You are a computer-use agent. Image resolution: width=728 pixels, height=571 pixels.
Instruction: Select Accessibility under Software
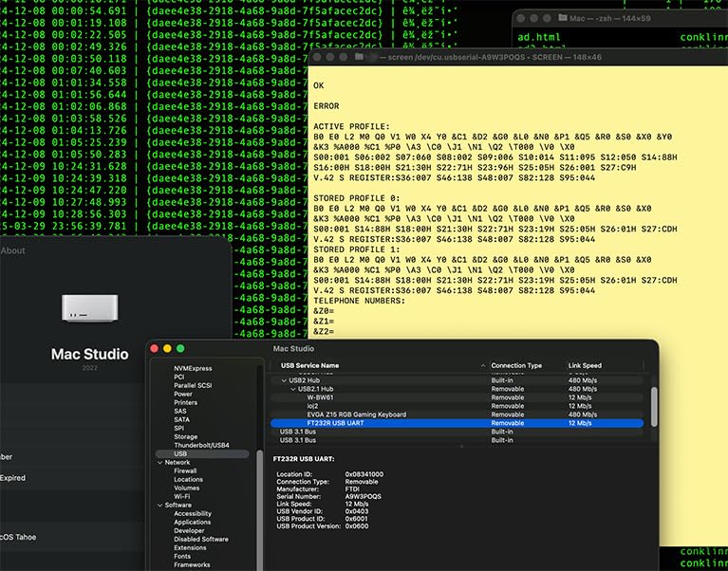pos(193,513)
